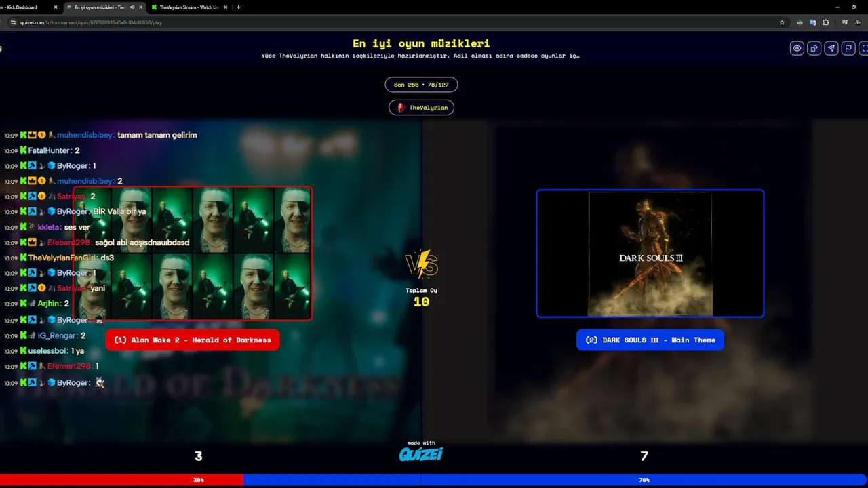Click the fullscreen icon at the page's top right
Image resolution: width=868 pixels, height=488 pixels.
tap(864, 48)
